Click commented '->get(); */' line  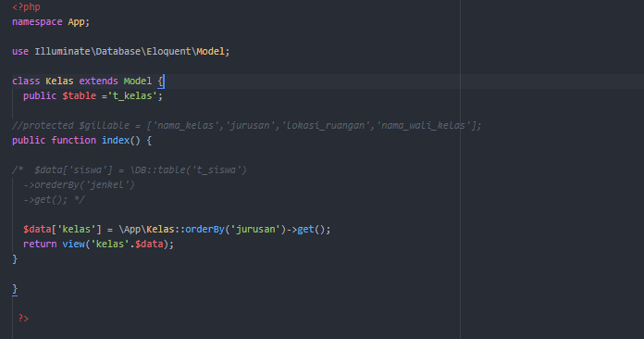(x=54, y=199)
